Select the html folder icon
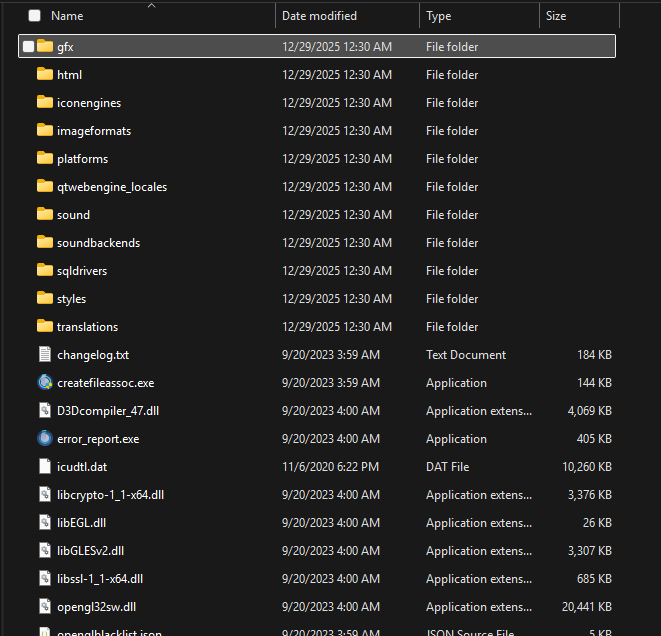Viewport: 661px width, 636px height. point(45,74)
